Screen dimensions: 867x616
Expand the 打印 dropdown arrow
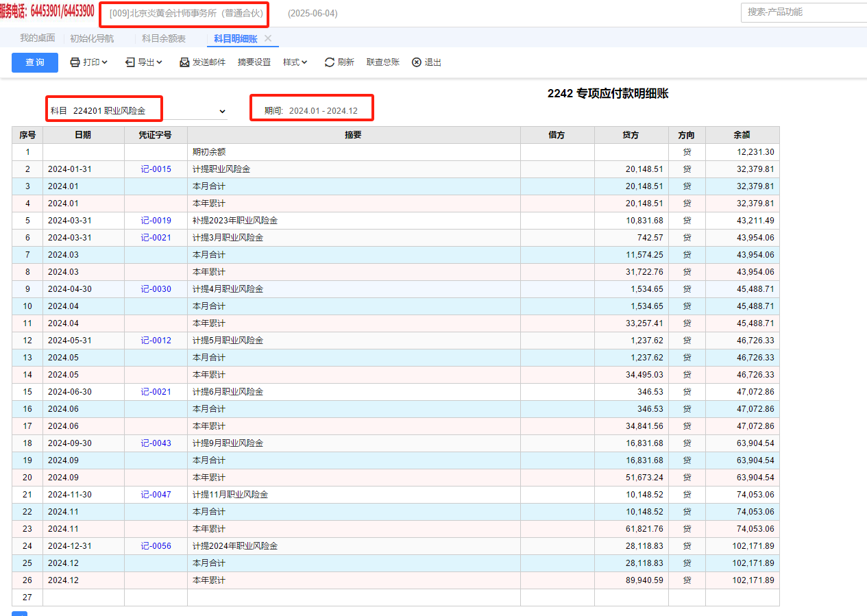[105, 62]
